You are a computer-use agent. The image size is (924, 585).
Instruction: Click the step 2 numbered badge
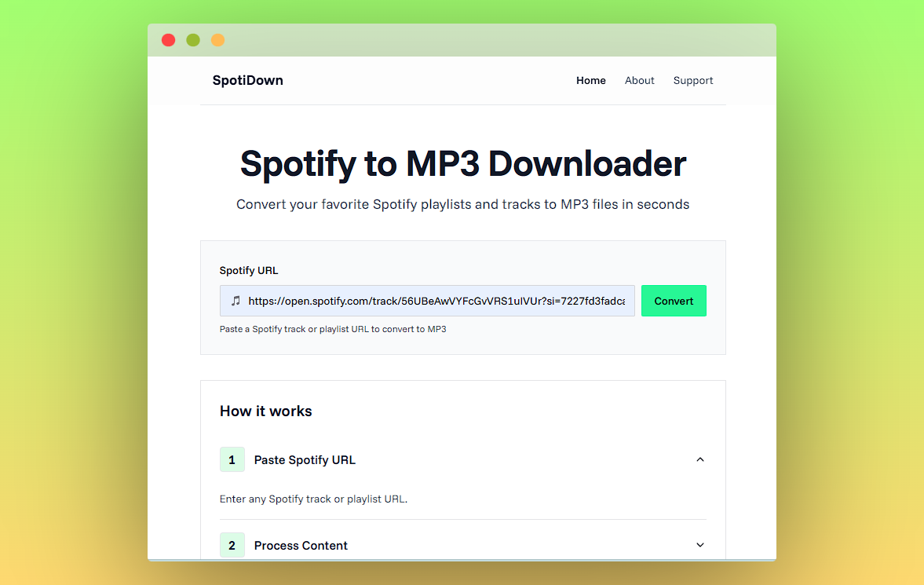click(232, 545)
